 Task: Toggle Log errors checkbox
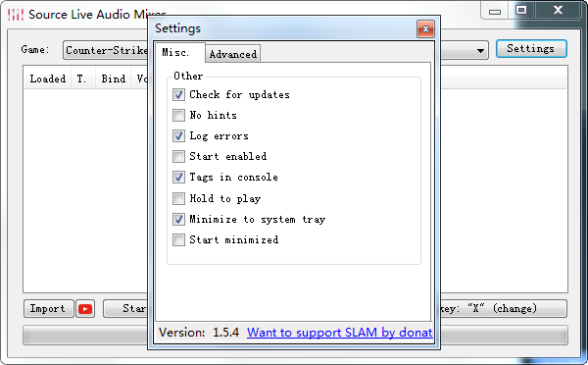[x=178, y=136]
